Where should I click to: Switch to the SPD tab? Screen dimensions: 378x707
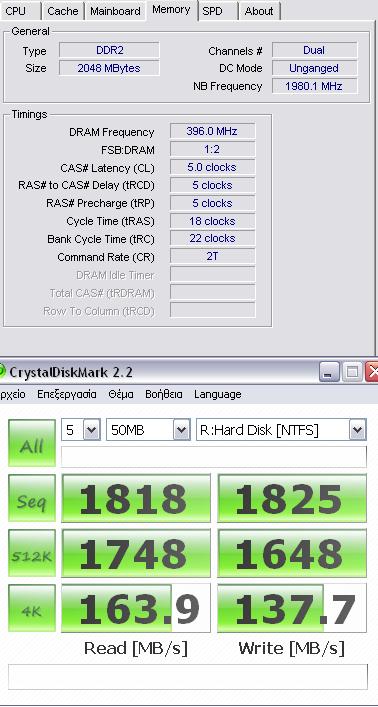pyautogui.click(x=217, y=11)
